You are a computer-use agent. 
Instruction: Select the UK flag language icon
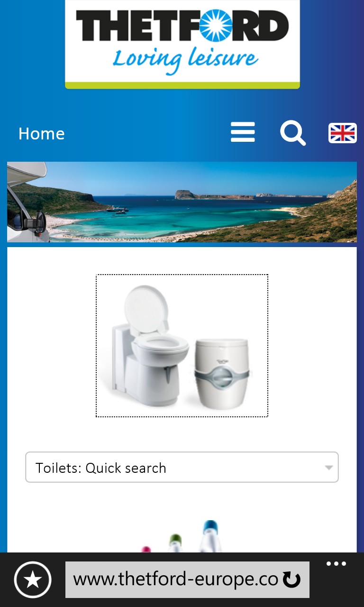[342, 133]
